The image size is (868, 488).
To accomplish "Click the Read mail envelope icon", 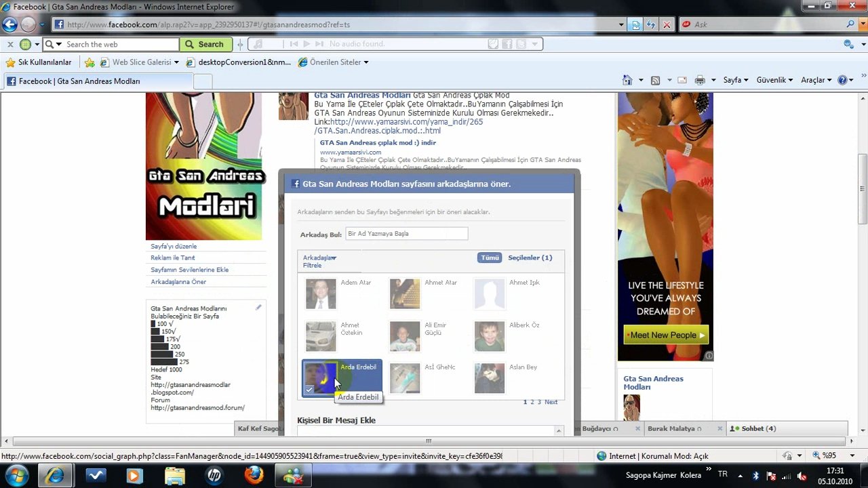I will click(x=682, y=80).
